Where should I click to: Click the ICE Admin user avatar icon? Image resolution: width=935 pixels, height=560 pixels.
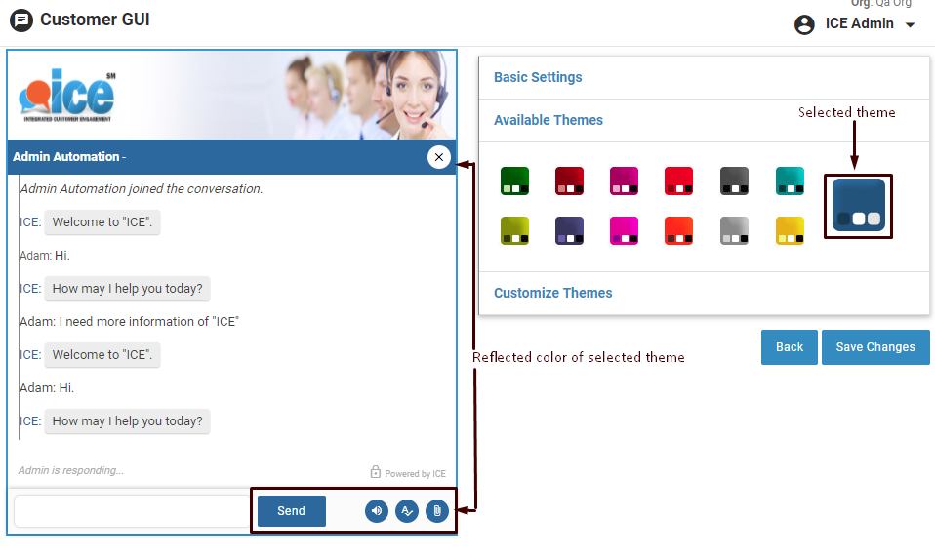[x=804, y=24]
